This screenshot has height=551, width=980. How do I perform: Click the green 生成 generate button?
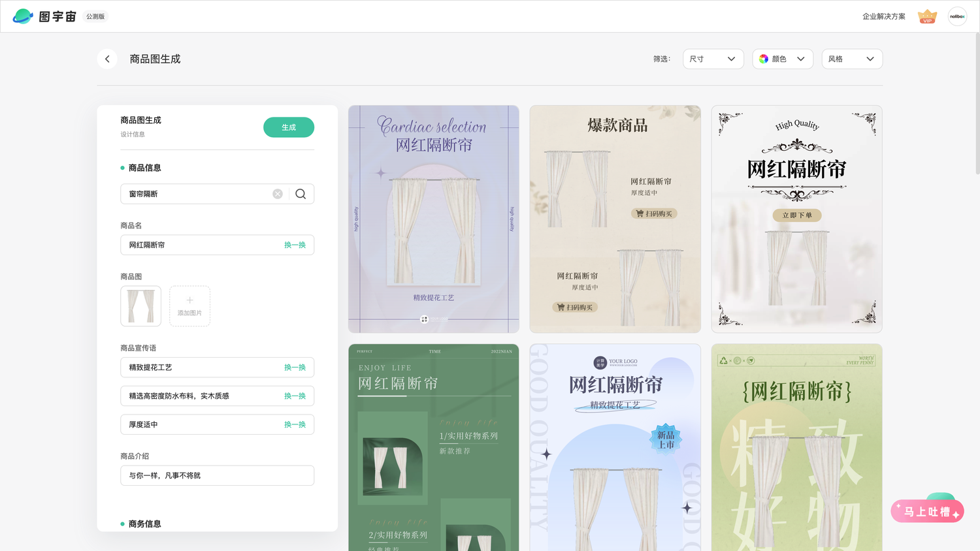pyautogui.click(x=289, y=127)
